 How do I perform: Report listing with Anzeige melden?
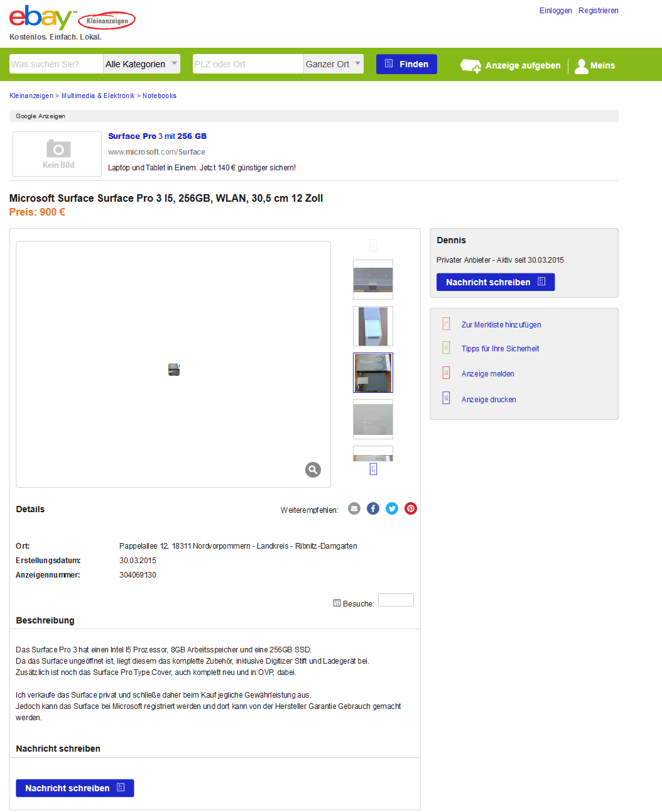point(488,374)
